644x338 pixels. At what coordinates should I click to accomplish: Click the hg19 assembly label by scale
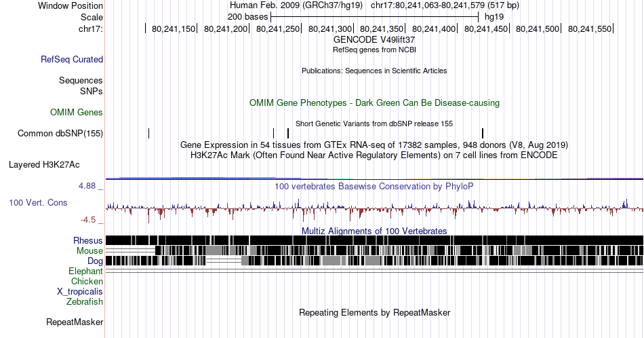pos(494,17)
